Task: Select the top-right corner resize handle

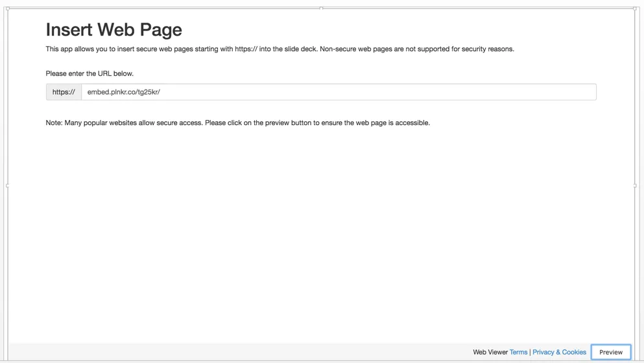Action: (635, 8)
